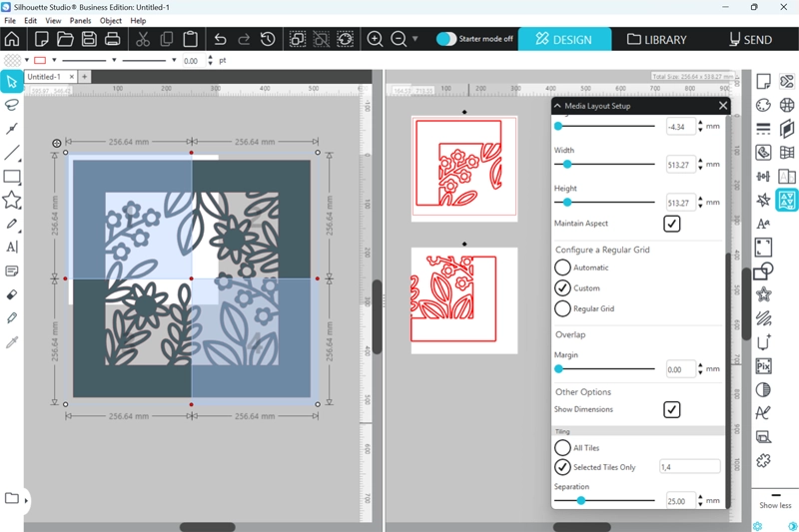Image resolution: width=799 pixels, height=532 pixels.
Task: Click the Save icon in top toolbar
Action: (89, 39)
